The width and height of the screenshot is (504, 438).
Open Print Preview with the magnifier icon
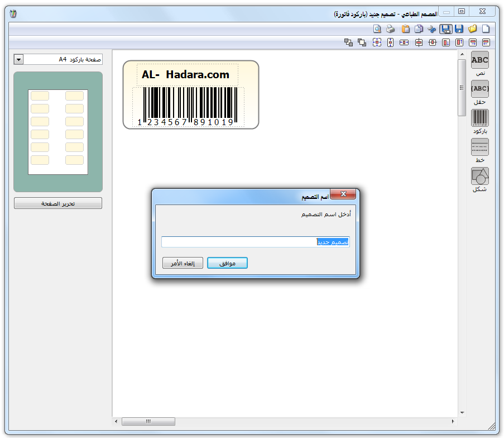pos(377,29)
